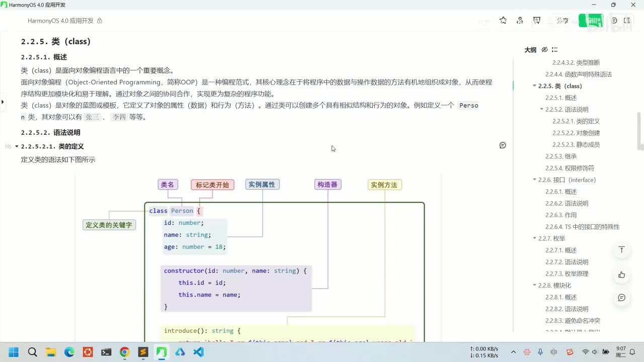644x362 pixels.
Task: Open the clock showing 9:07
Action: [621, 352]
